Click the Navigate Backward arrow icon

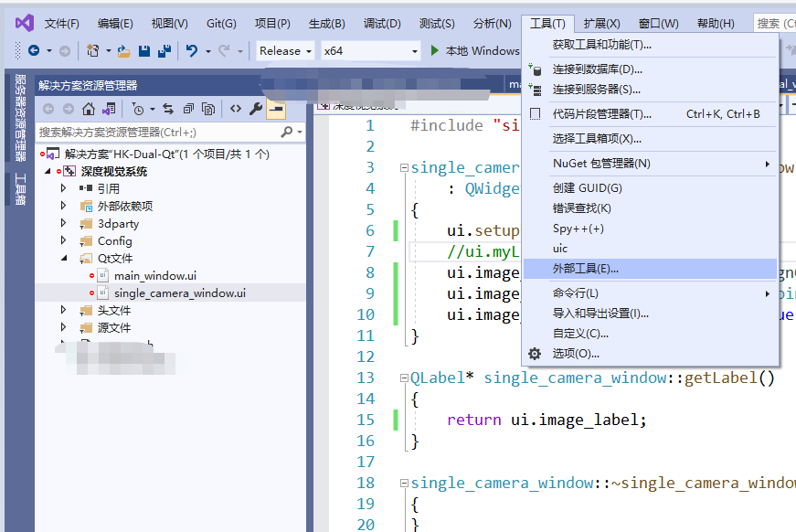click(x=34, y=52)
